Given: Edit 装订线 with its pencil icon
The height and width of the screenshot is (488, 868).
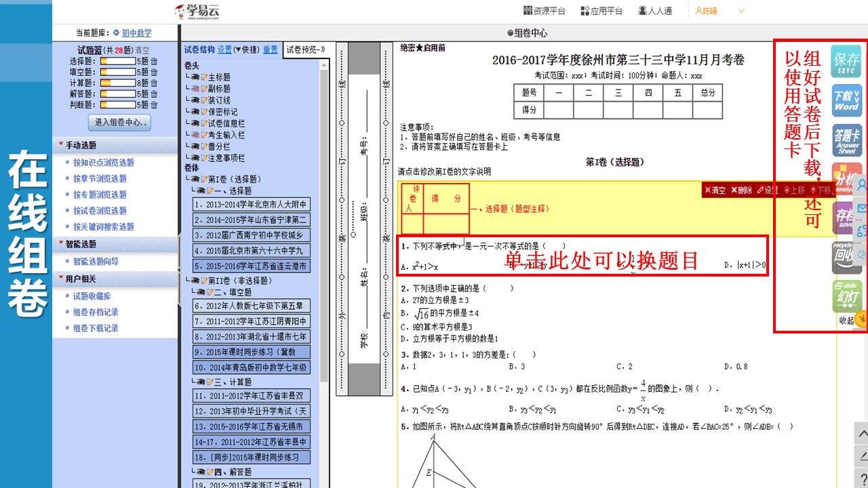Looking at the screenshot, I should click(x=204, y=100).
